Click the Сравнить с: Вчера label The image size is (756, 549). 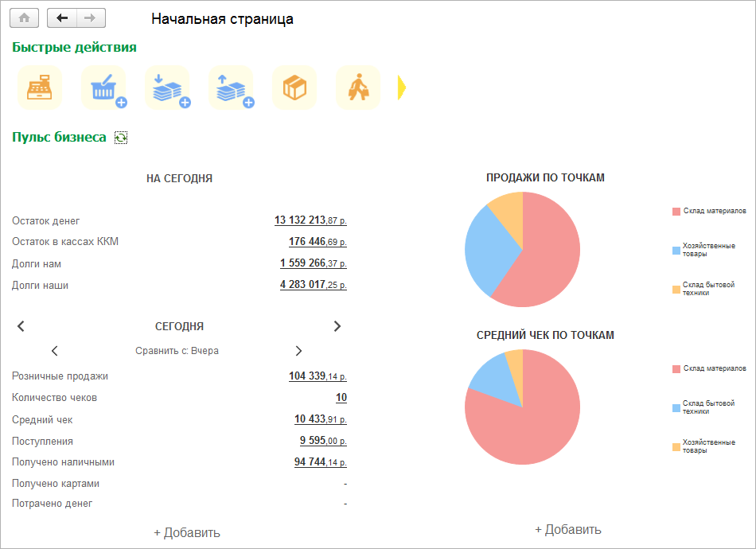coord(177,351)
